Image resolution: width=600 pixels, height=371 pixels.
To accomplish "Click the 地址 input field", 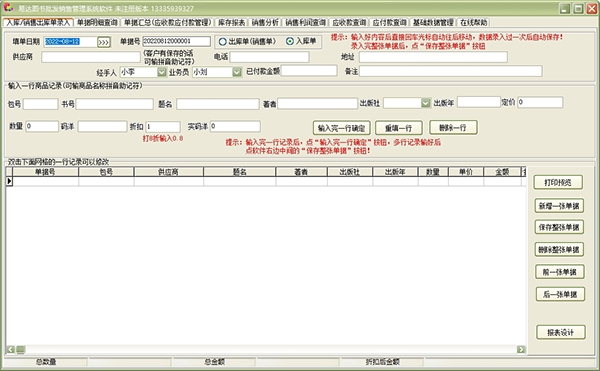I will (x=433, y=57).
